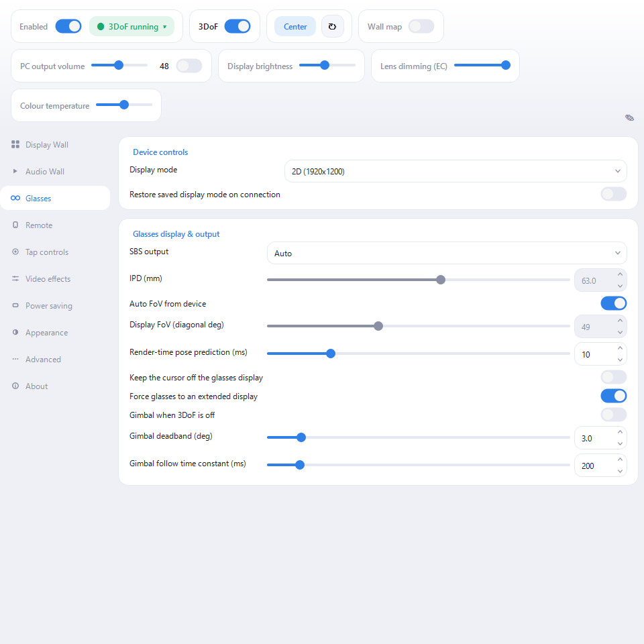This screenshot has width=644, height=644.
Task: Open the 3DoF running status dropdown
Action: click(x=131, y=27)
